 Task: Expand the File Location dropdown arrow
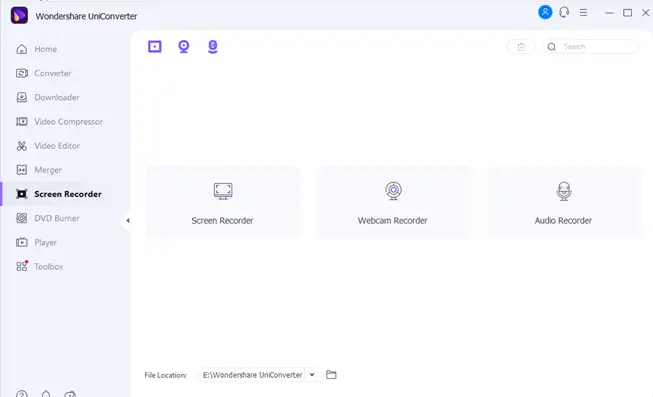pyautogui.click(x=312, y=375)
